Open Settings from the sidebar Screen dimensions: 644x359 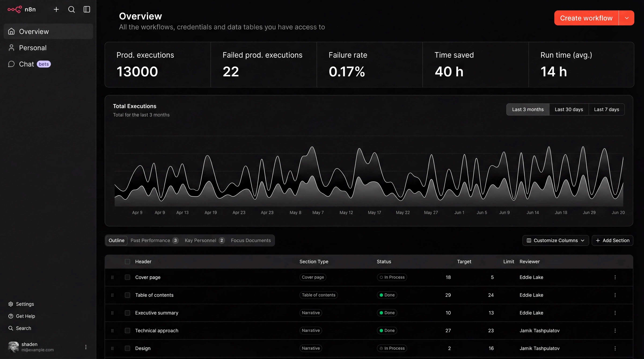21,304
